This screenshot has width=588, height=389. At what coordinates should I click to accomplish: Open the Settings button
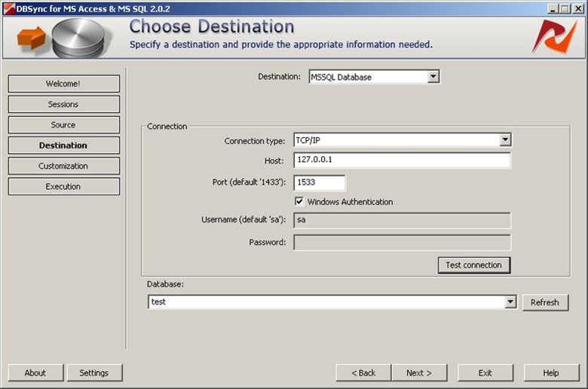click(x=94, y=373)
